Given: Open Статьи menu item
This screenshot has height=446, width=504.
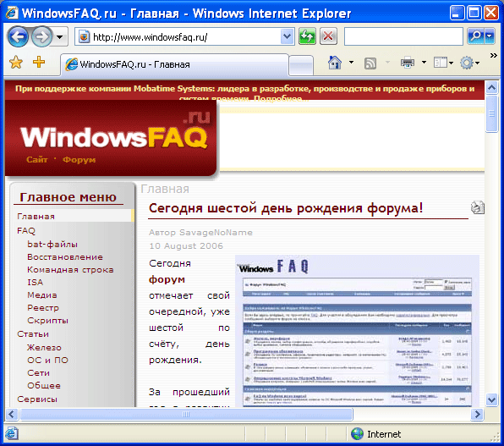Looking at the screenshot, I should click(33, 334).
